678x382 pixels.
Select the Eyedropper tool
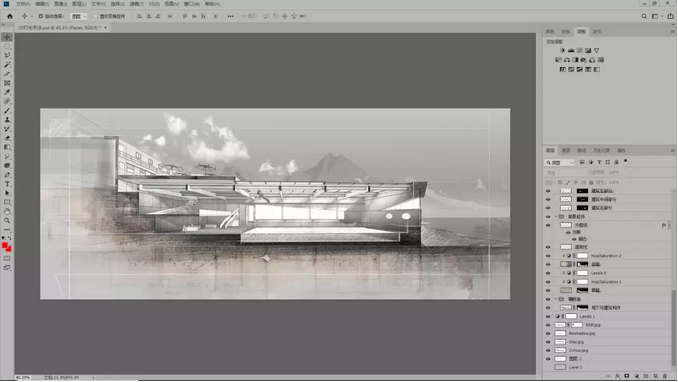coord(7,92)
